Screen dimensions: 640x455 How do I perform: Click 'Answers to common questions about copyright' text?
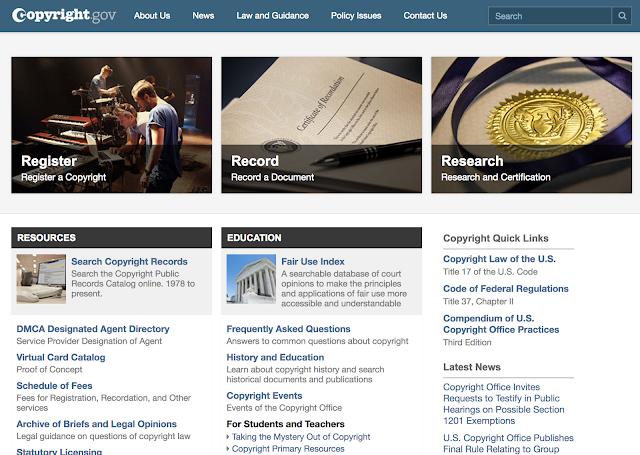[317, 341]
